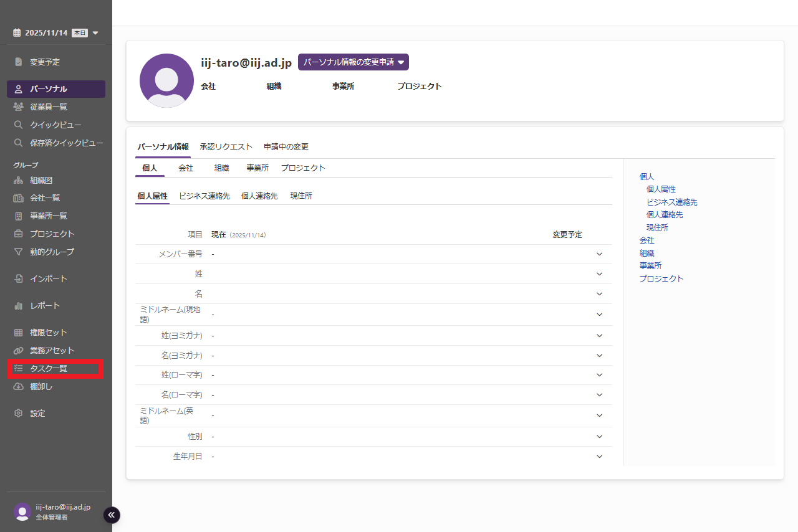This screenshot has height=532, width=798.
Task: Click the 従業員一覧 people icon
Action: [x=19, y=107]
